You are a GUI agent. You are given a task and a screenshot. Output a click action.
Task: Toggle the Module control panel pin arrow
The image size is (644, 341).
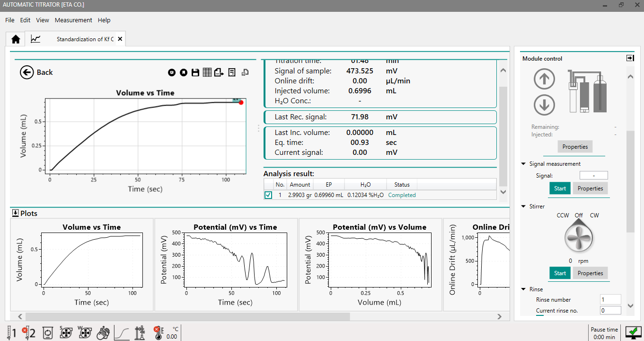point(630,58)
